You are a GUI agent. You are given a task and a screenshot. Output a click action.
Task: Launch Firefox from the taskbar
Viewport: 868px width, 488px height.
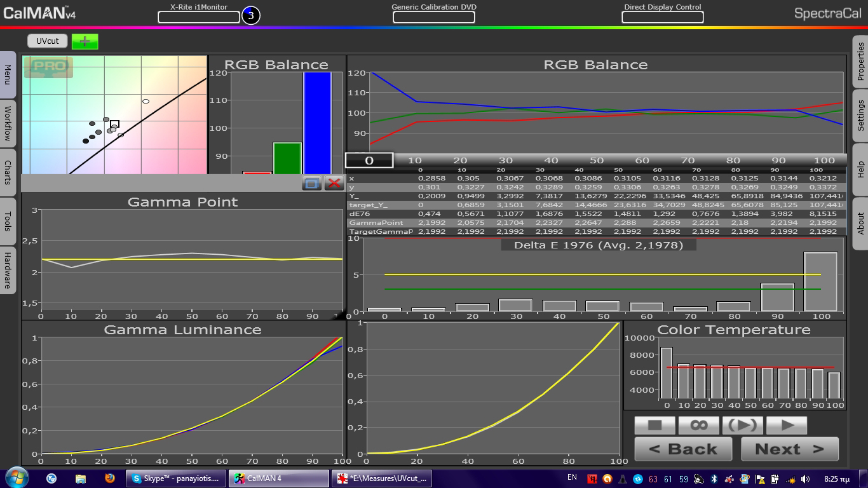pyautogui.click(x=109, y=478)
